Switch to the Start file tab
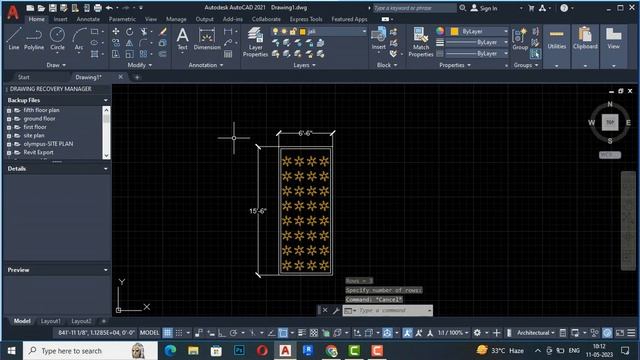Viewport: 640px width, 360px height. 23,77
